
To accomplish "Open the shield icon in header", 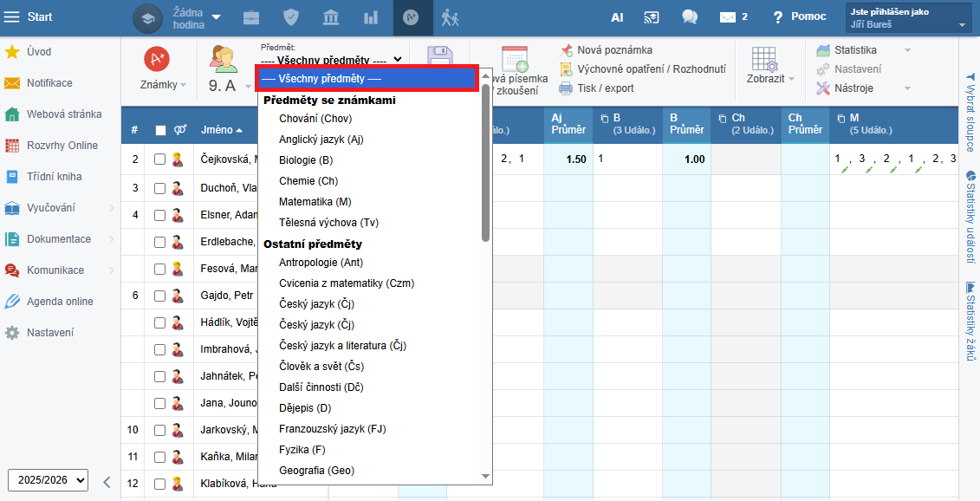I will (x=292, y=17).
